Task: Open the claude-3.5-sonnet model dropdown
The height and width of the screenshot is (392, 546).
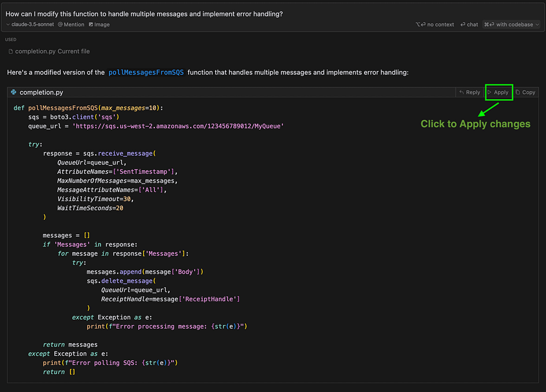Action: point(30,24)
